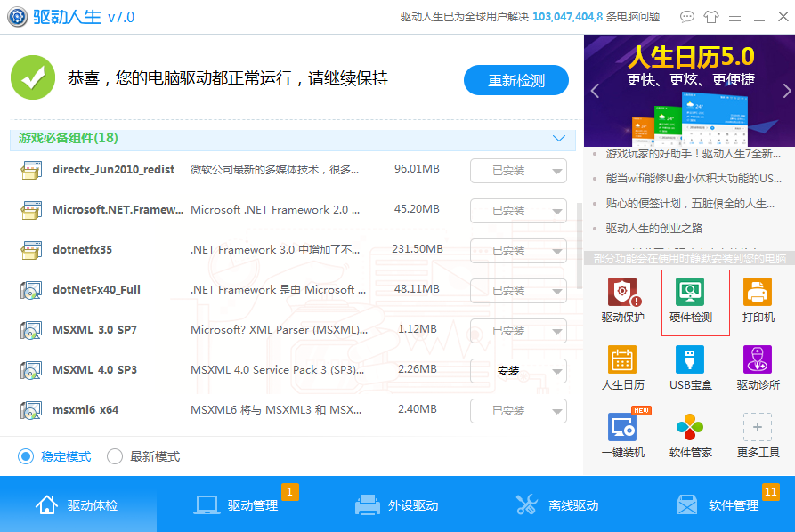Image resolution: width=795 pixels, height=532 pixels.
Task: Open the 打印机 printer tool
Action: tap(758, 301)
